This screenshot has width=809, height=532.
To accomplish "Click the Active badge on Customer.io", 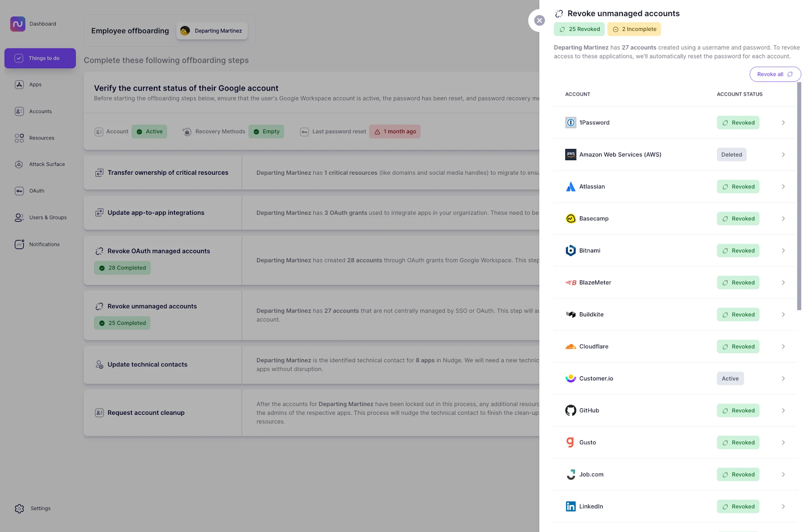I will click(x=730, y=378).
